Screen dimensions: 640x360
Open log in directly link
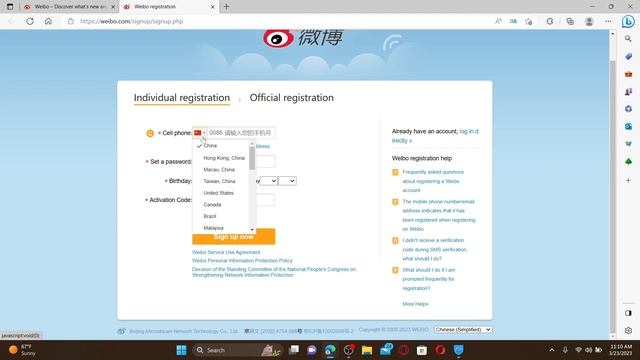click(x=435, y=136)
